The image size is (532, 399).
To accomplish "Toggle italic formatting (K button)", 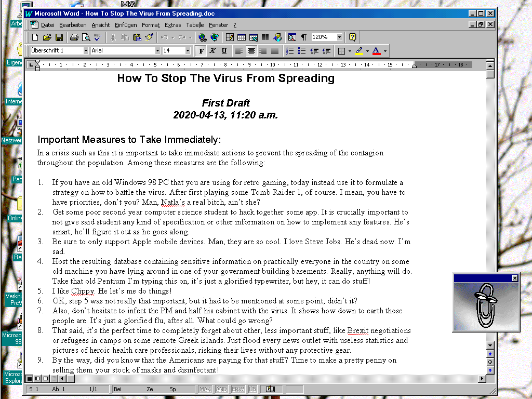I will tap(212, 51).
